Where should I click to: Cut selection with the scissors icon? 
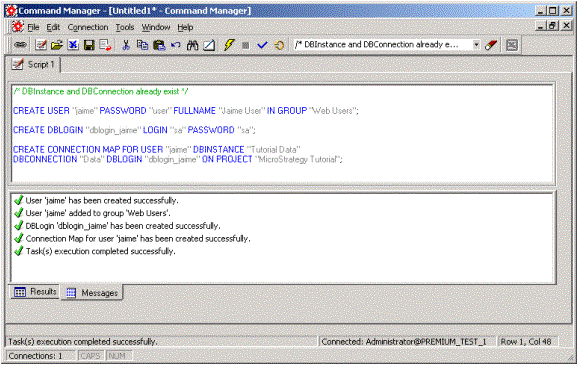point(126,45)
